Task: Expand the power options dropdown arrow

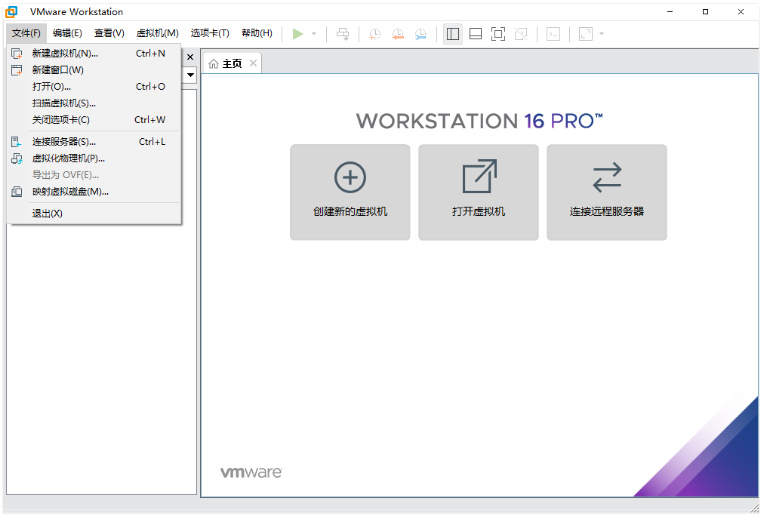Action: 314,34
